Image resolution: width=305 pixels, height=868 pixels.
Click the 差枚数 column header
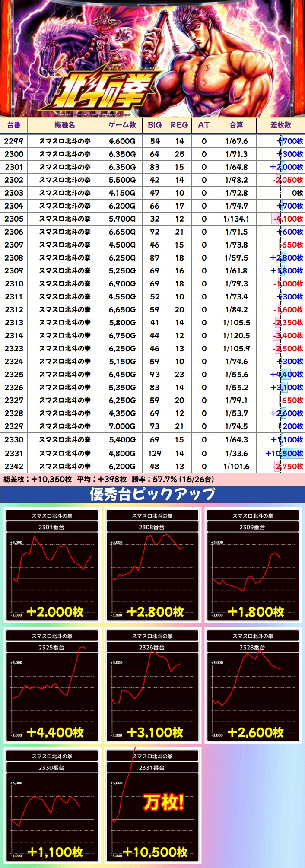click(x=281, y=125)
